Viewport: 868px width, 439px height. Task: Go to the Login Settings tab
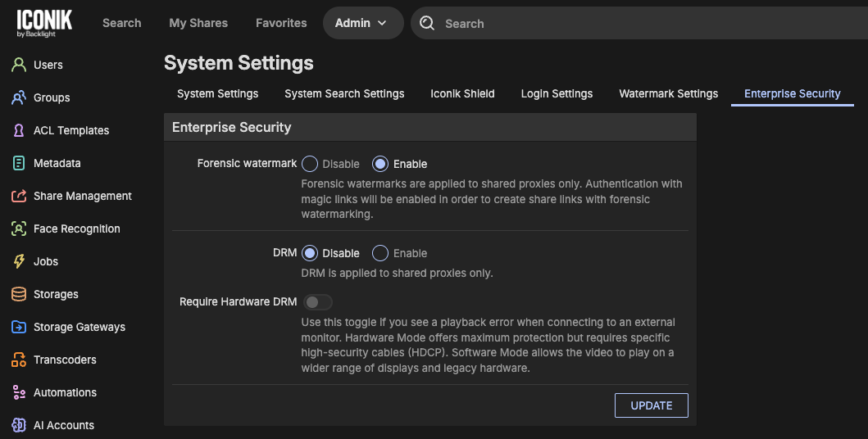point(557,94)
